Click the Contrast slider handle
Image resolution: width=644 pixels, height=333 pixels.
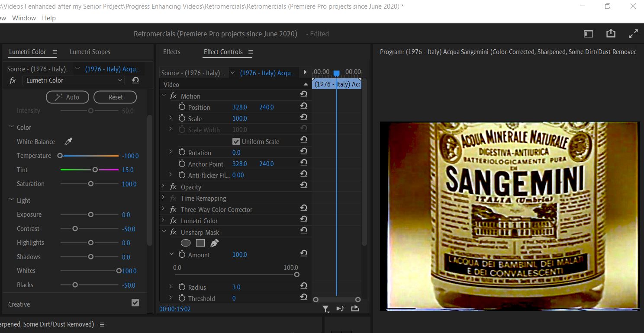coord(75,228)
